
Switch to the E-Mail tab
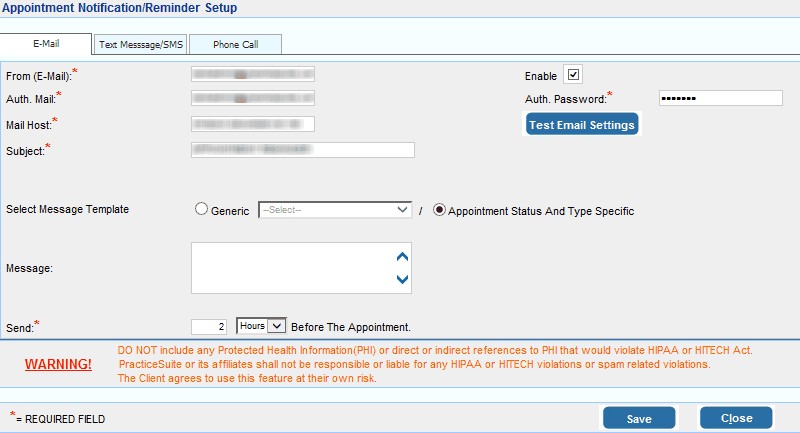point(46,45)
